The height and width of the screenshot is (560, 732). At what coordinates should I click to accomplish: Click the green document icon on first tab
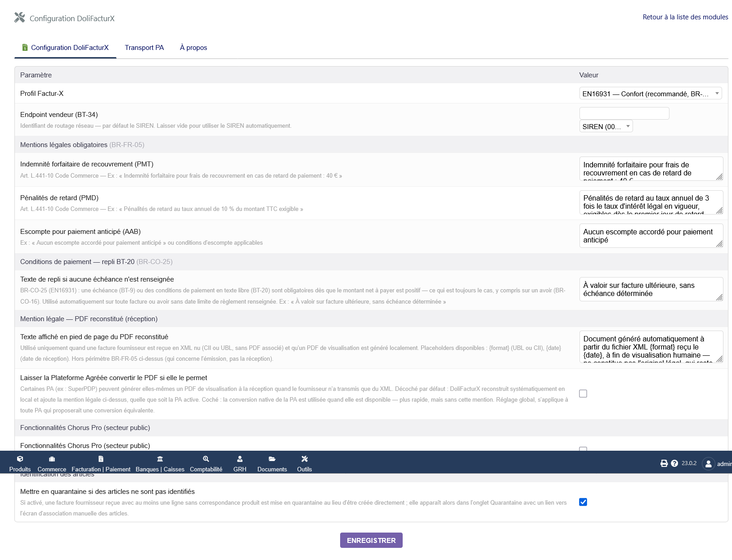pyautogui.click(x=25, y=47)
